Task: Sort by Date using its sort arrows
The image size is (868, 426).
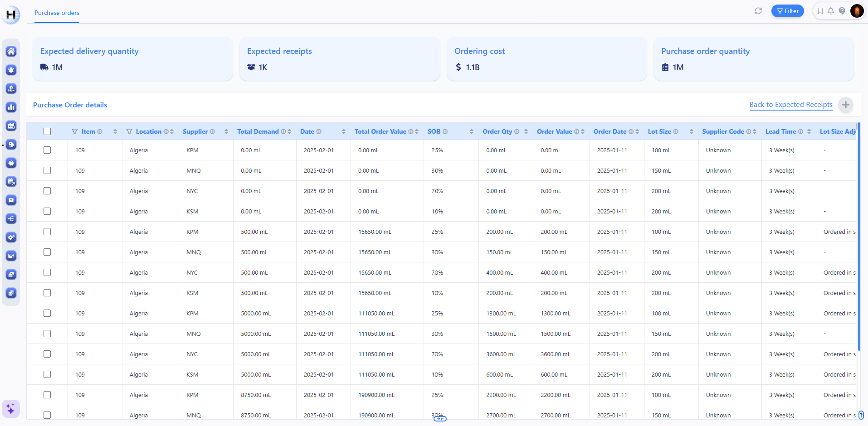Action: coord(344,131)
